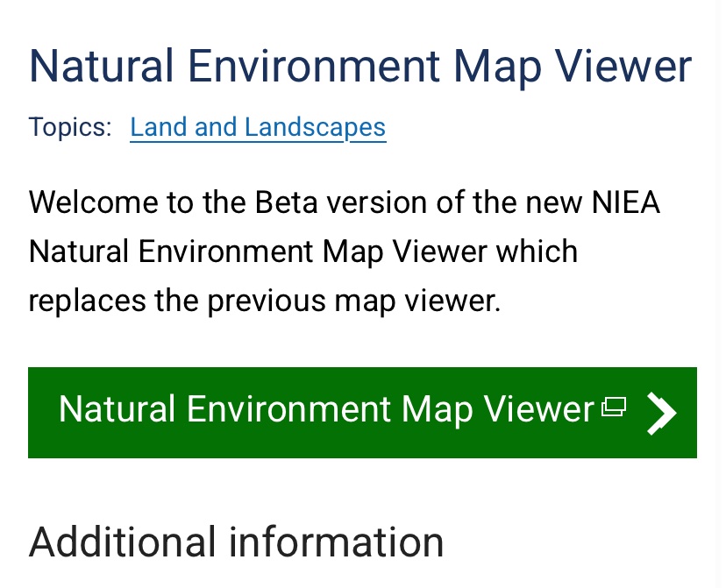Click the green Natural Environment Map Viewer button
This screenshot has height=588, width=726.
tap(362, 412)
